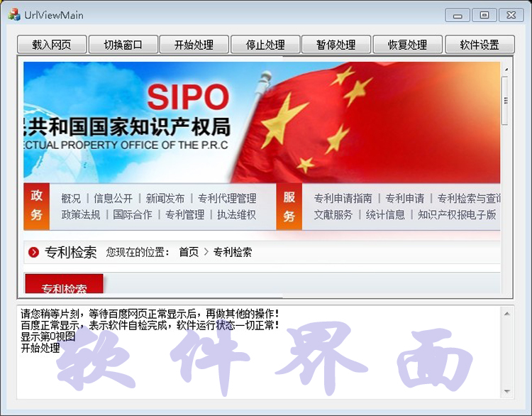The image size is (532, 416).
Task: Maximize the UrlViewMain window
Action: (x=484, y=16)
